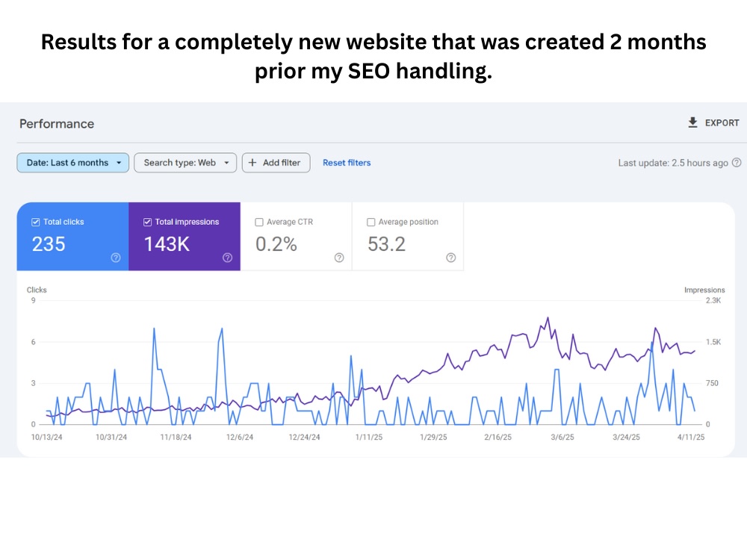Enable the Average position checkbox
The image size is (747, 560).
tap(371, 222)
